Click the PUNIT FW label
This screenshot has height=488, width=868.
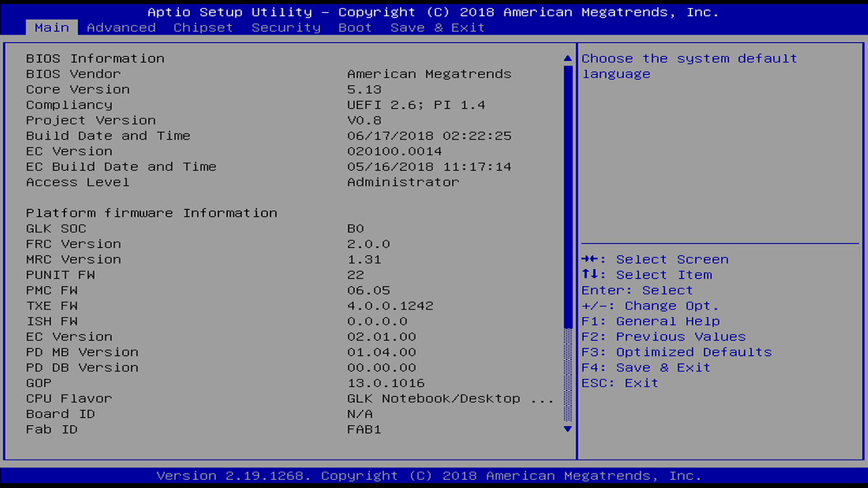pos(60,275)
